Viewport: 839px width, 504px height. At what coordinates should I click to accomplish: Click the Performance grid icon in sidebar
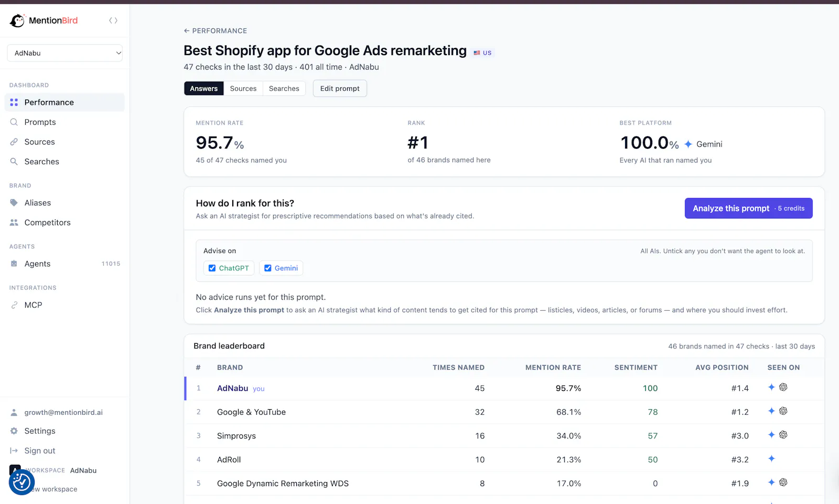coord(14,102)
